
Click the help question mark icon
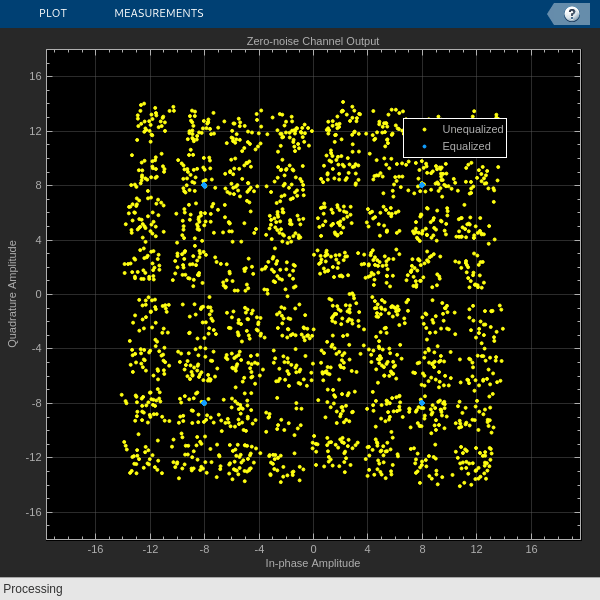(x=572, y=14)
